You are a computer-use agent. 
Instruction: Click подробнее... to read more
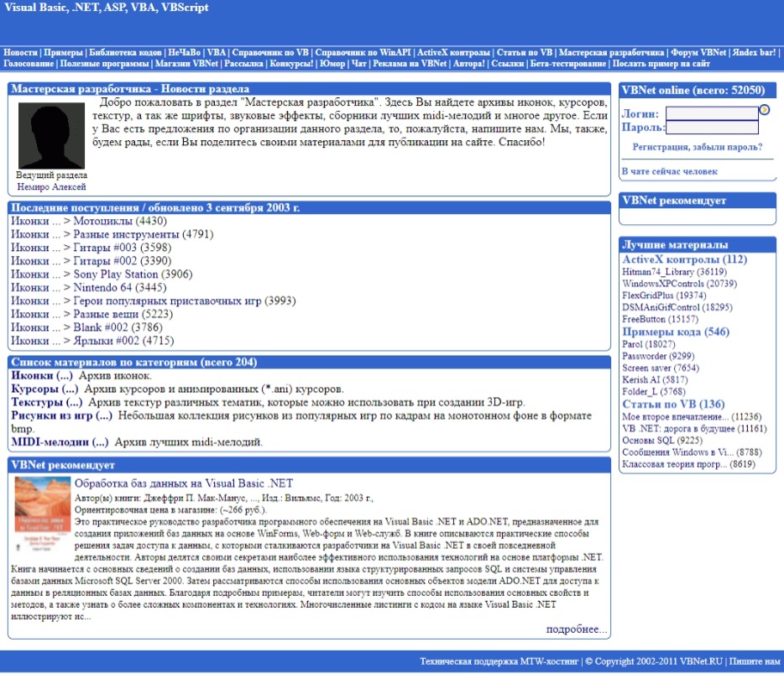pos(577,629)
